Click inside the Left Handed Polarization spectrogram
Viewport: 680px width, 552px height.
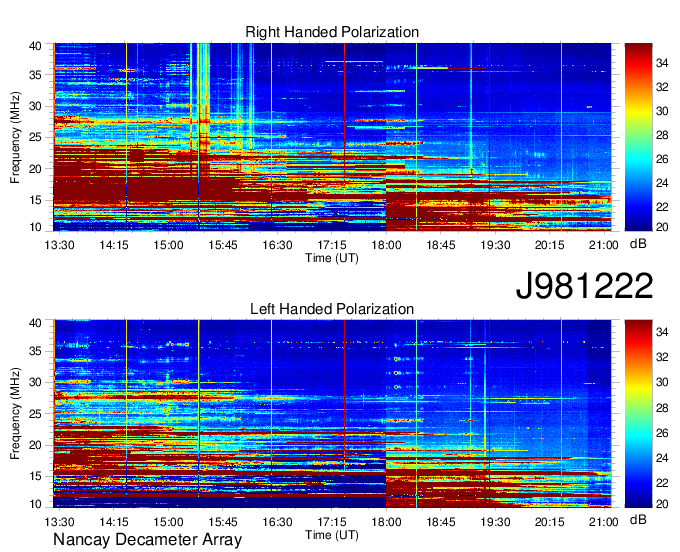coord(332,414)
